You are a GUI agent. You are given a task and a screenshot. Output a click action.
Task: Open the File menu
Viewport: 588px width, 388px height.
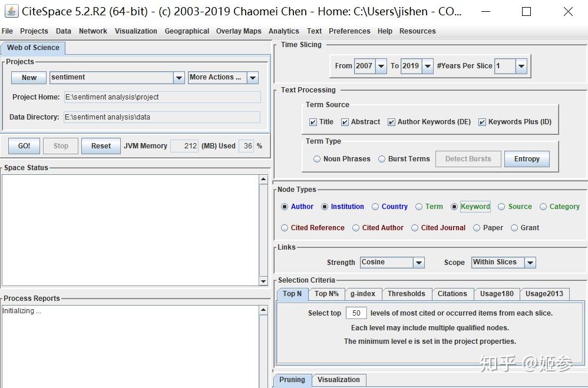pos(7,31)
